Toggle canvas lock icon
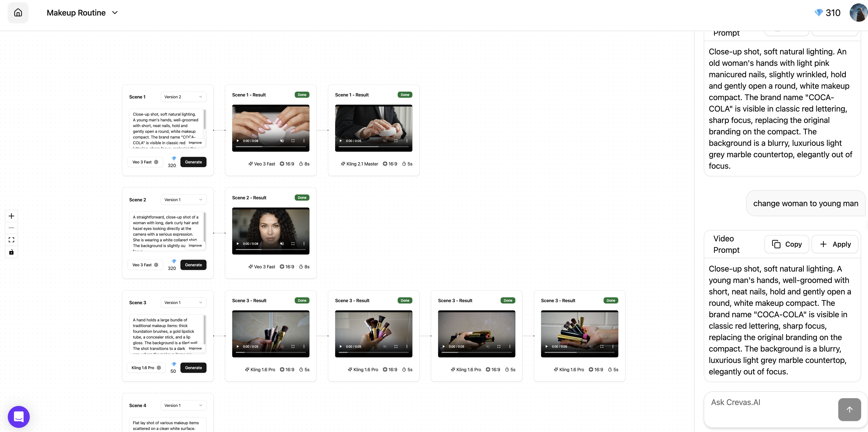Screen dimensions: 868x432 11,252
